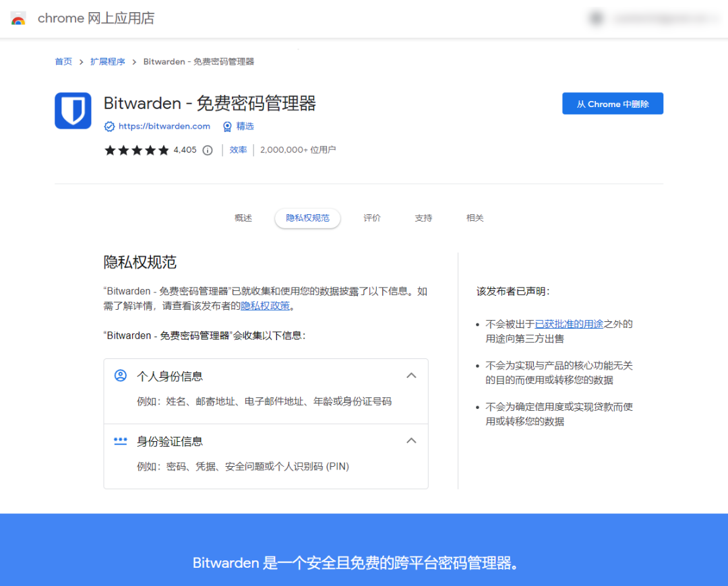Click the rating info circle icon
Viewport: 728px width, 586px height.
[x=208, y=150]
